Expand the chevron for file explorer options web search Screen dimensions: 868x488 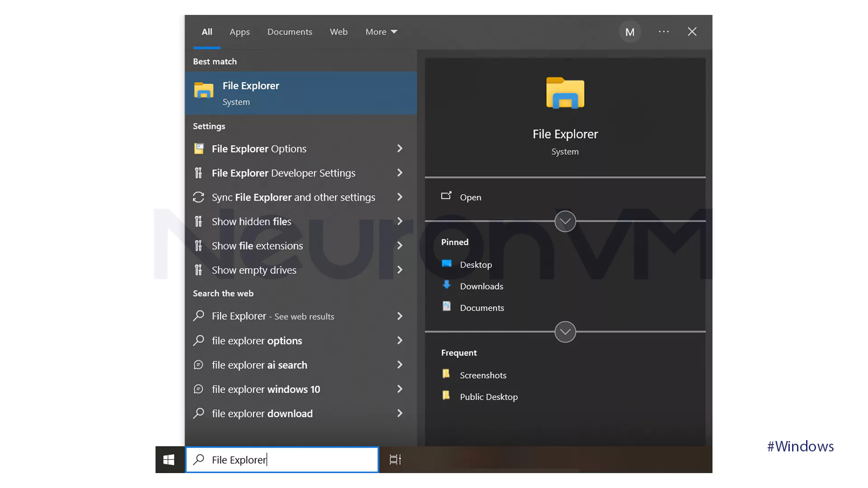400,340
